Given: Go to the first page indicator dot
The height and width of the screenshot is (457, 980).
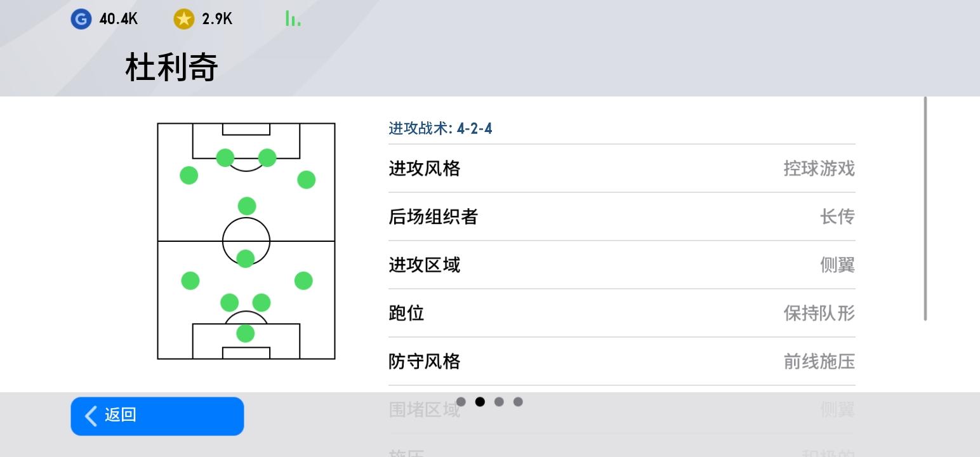Looking at the screenshot, I should [x=461, y=402].
